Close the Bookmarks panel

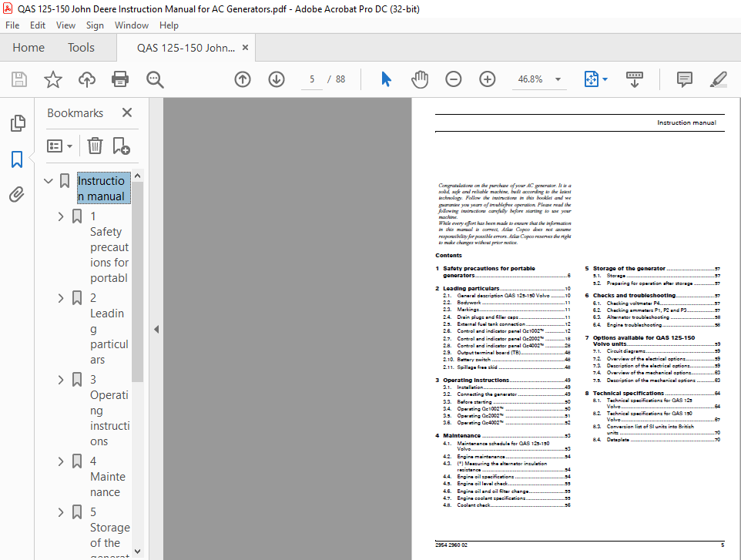point(126,112)
